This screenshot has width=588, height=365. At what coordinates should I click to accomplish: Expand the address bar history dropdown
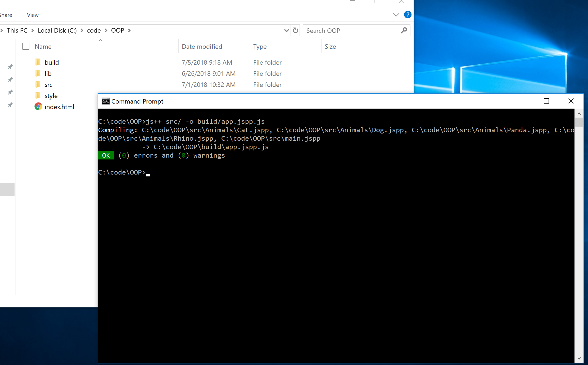(x=286, y=30)
